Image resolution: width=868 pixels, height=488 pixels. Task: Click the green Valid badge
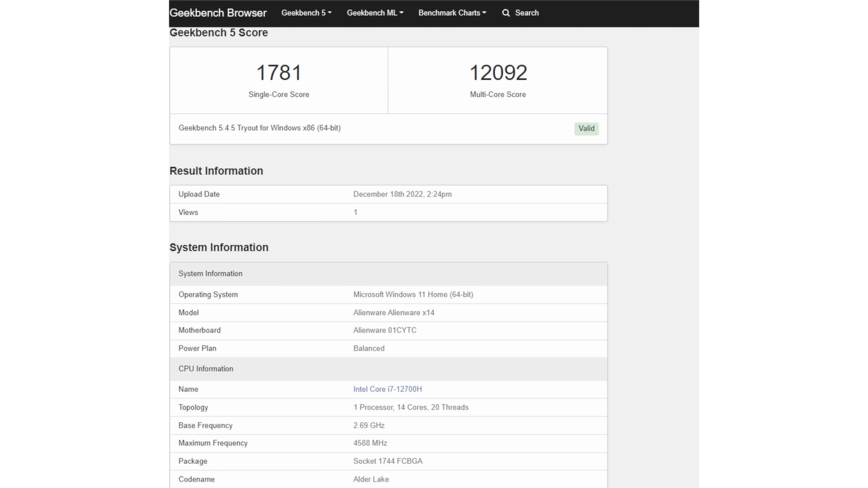(586, 128)
